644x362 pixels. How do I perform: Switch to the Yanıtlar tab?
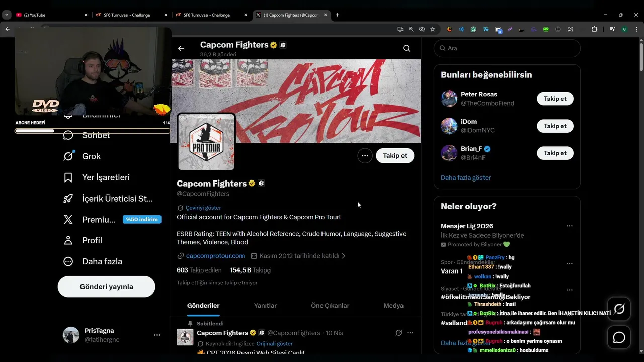265,305
